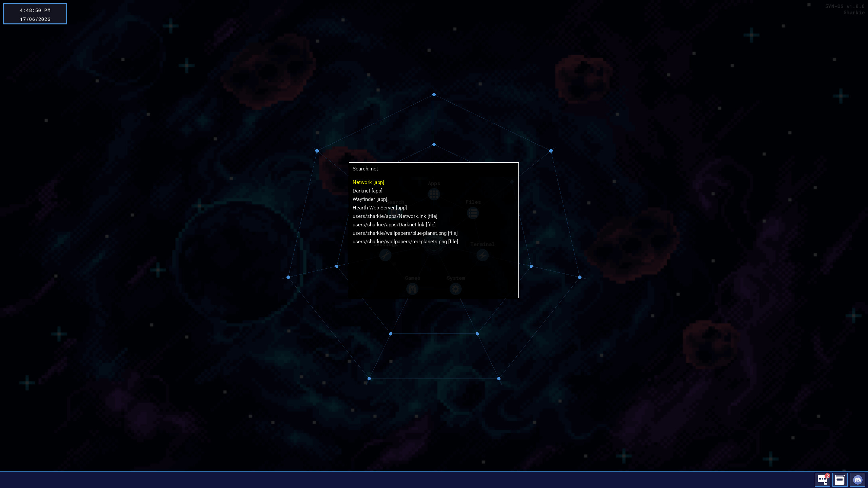Screen dimensions: 868x488
Task: Click the dimmed System gear icon
Action: point(456,289)
